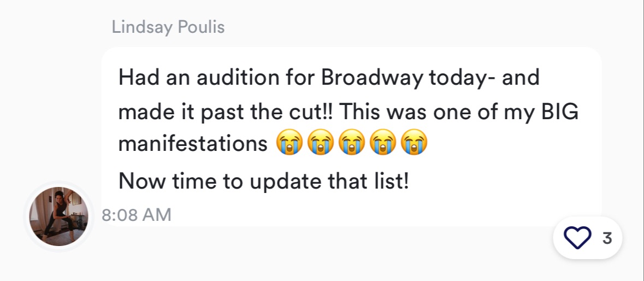644x281 pixels.
Task: Click the word "manifestations" in the message
Action: [x=193, y=144]
